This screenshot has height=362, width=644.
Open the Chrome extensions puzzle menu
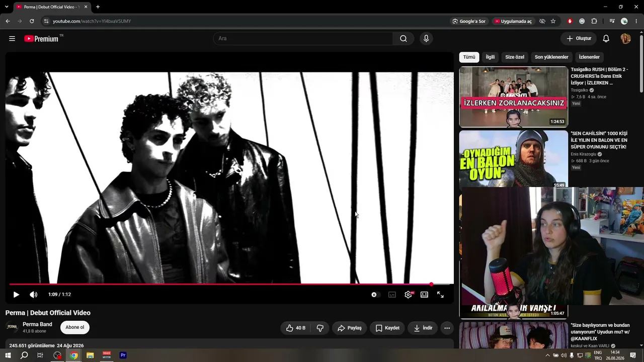[594, 21]
